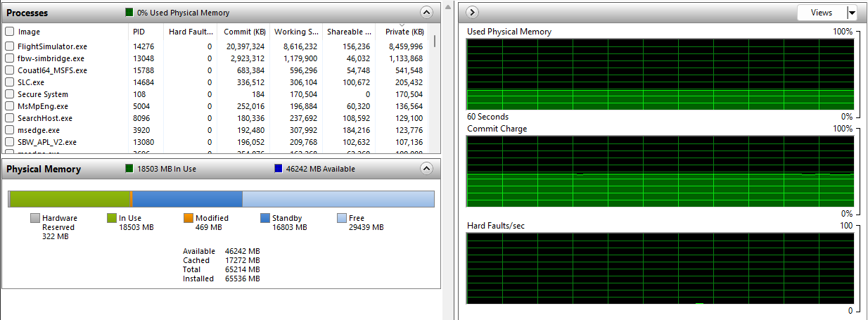Enable the SLC.exe filter checkbox

(9, 82)
